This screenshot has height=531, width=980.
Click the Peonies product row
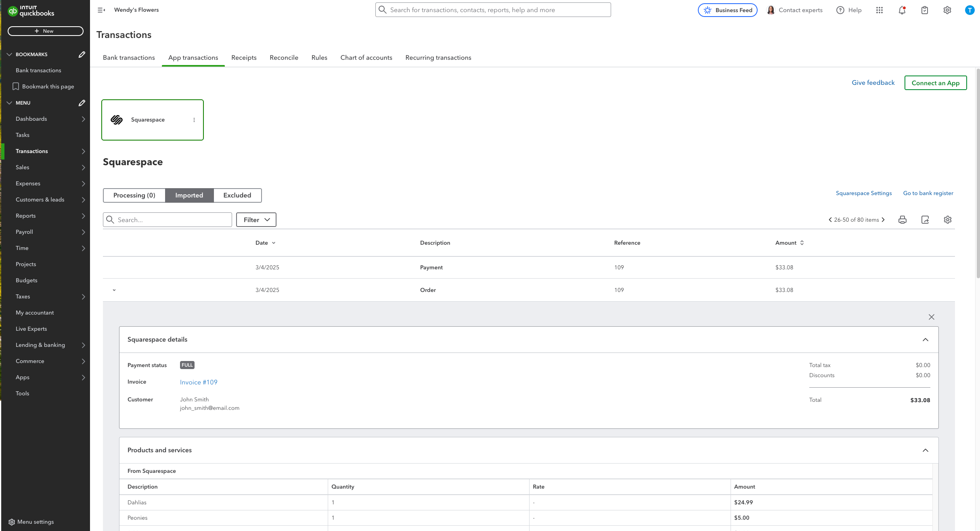pos(526,518)
